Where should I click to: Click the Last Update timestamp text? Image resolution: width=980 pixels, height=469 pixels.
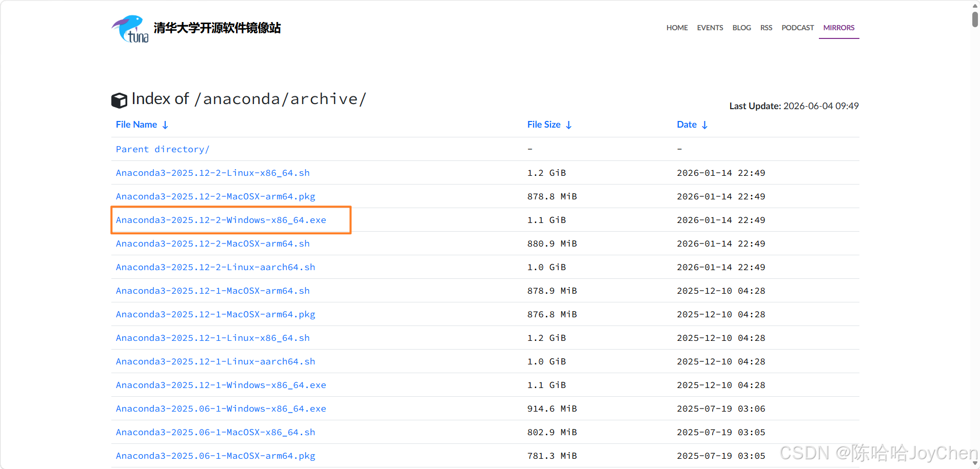coord(794,106)
